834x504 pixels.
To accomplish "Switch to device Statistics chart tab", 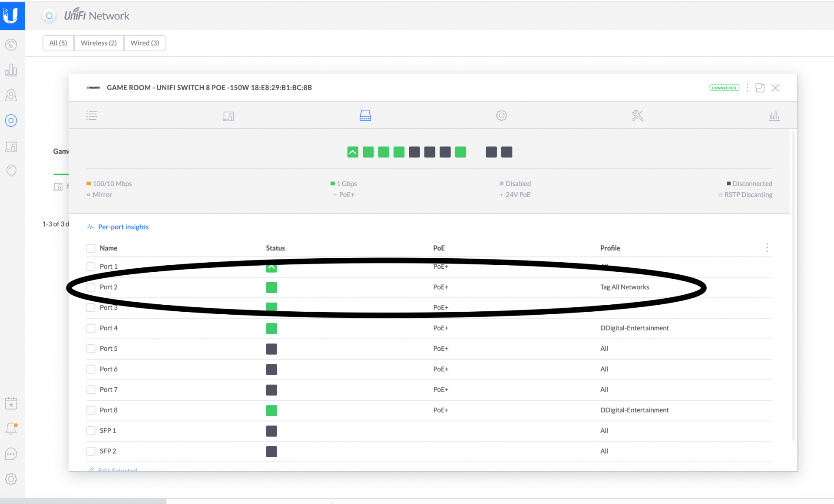I will click(x=774, y=115).
